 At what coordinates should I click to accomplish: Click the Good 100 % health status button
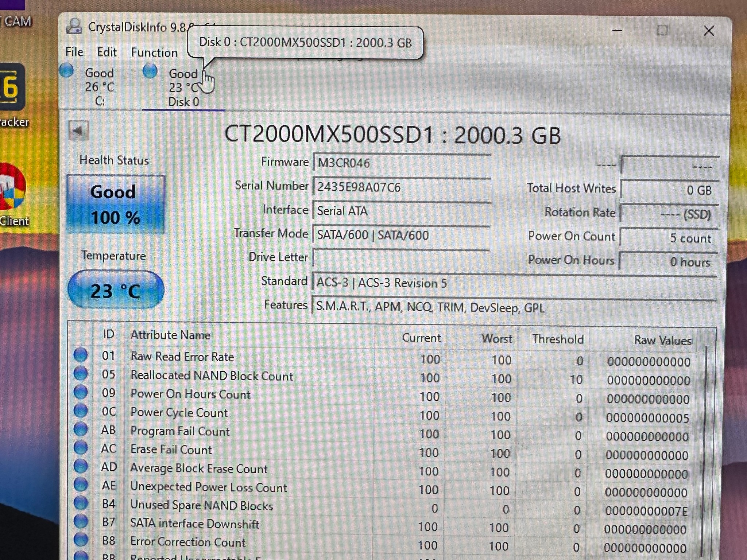[x=116, y=204]
